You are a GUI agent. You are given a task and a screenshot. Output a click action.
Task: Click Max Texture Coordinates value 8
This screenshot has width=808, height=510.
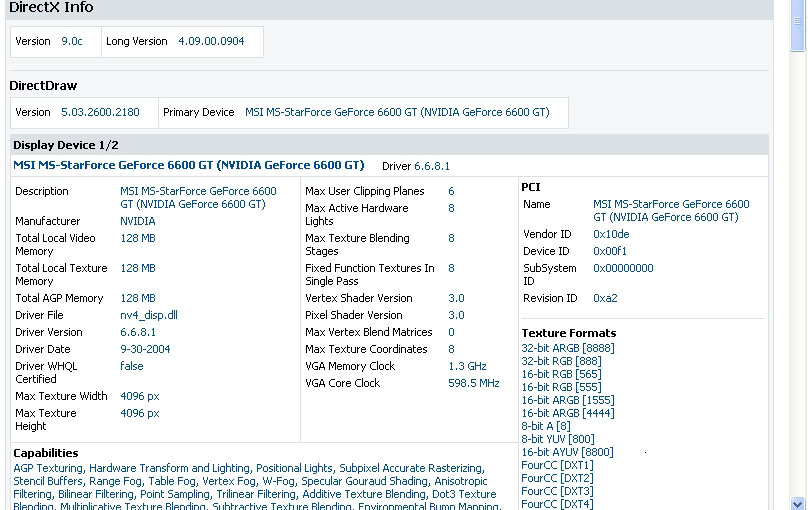tap(451, 349)
